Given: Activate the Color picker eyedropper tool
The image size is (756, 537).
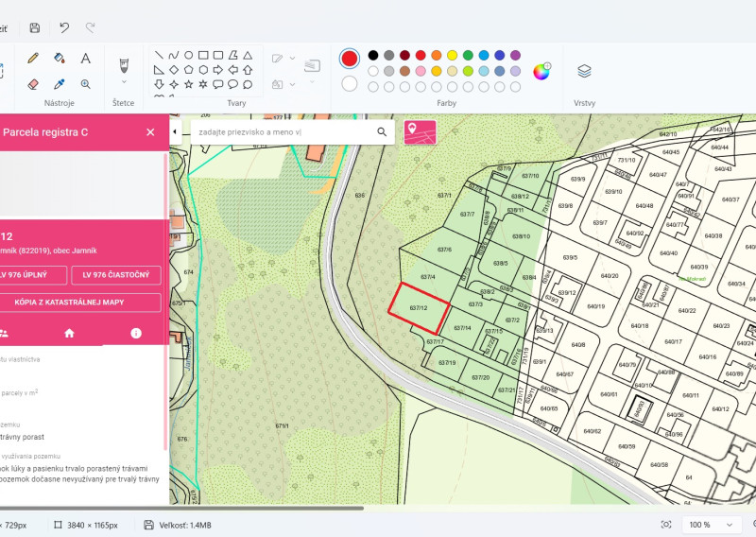Looking at the screenshot, I should point(60,84).
